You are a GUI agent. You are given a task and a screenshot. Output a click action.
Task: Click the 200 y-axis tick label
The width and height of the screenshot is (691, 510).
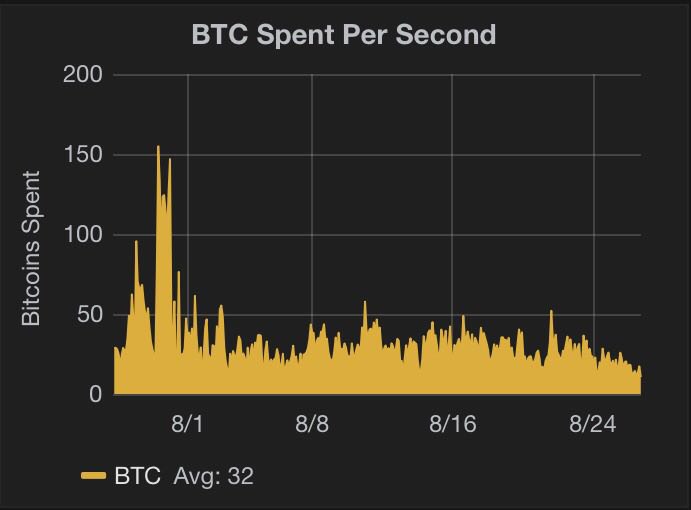tap(85, 75)
